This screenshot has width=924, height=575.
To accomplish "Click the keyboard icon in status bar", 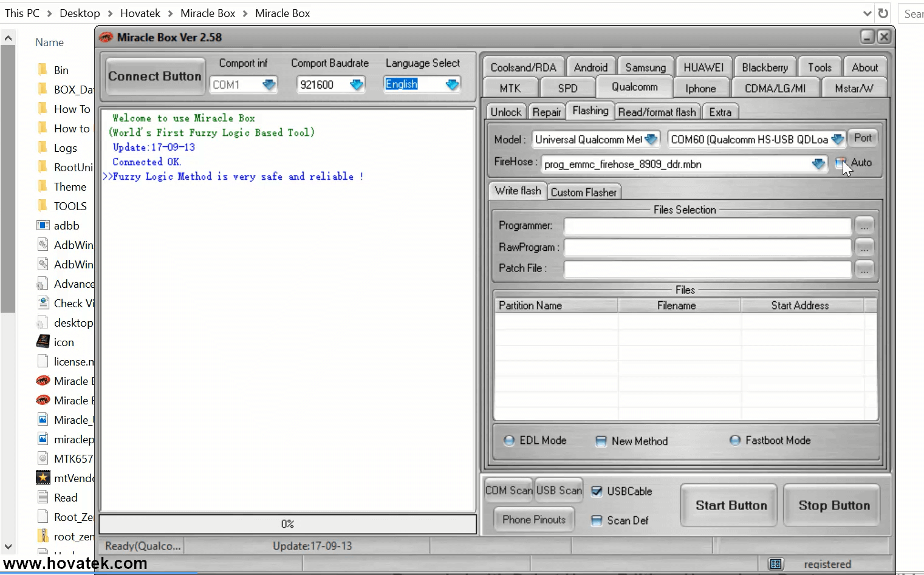I will tap(776, 564).
